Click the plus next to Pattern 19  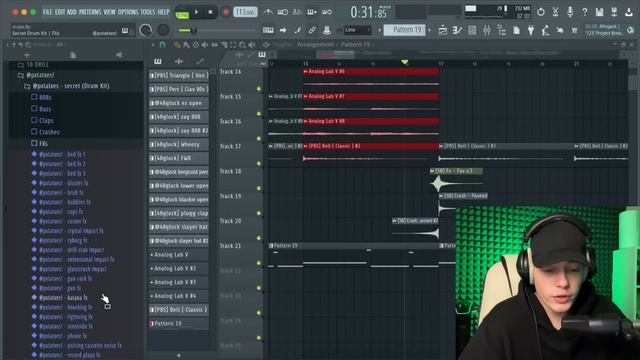429,30
